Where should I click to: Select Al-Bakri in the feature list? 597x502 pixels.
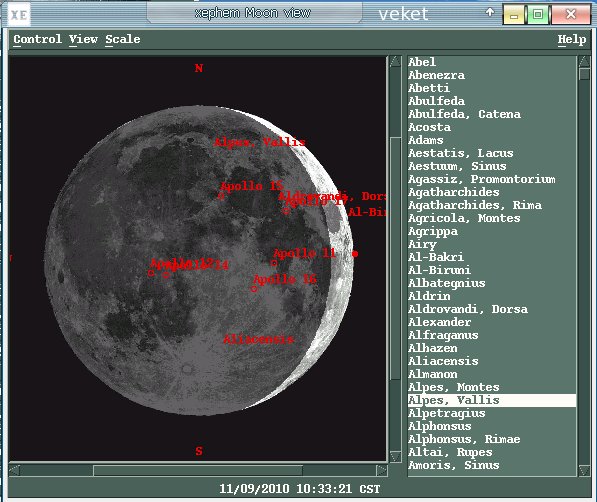click(492, 257)
